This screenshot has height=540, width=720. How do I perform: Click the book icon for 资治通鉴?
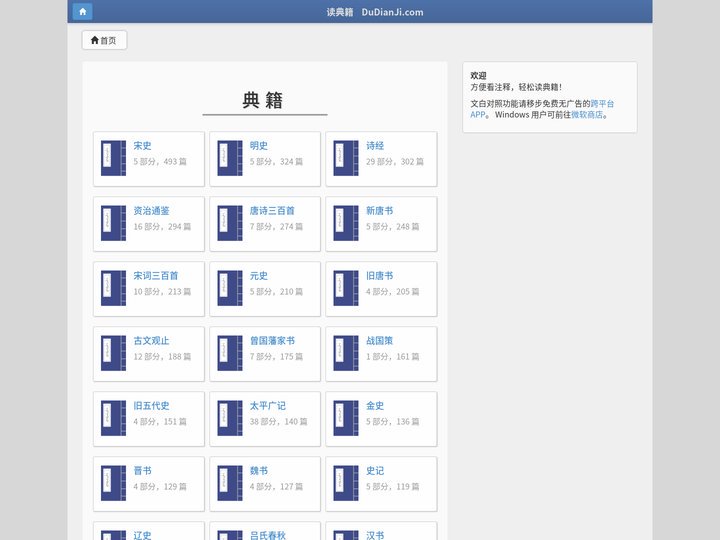[x=113, y=223]
